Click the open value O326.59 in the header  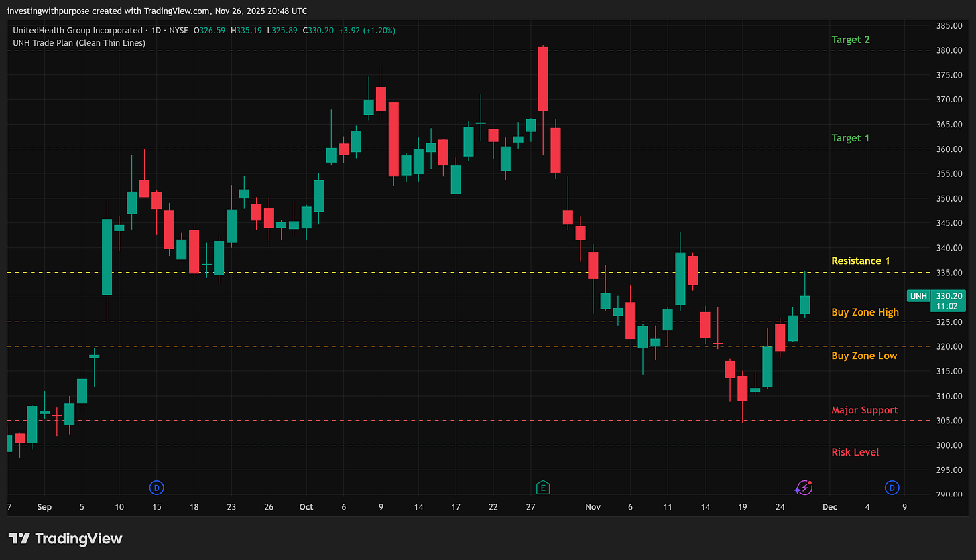pos(210,31)
